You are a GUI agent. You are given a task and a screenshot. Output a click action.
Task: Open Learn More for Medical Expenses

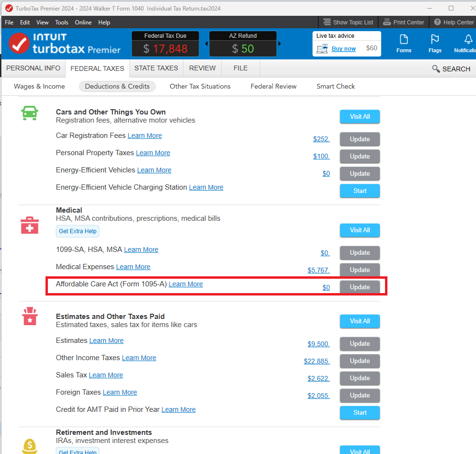[133, 267]
